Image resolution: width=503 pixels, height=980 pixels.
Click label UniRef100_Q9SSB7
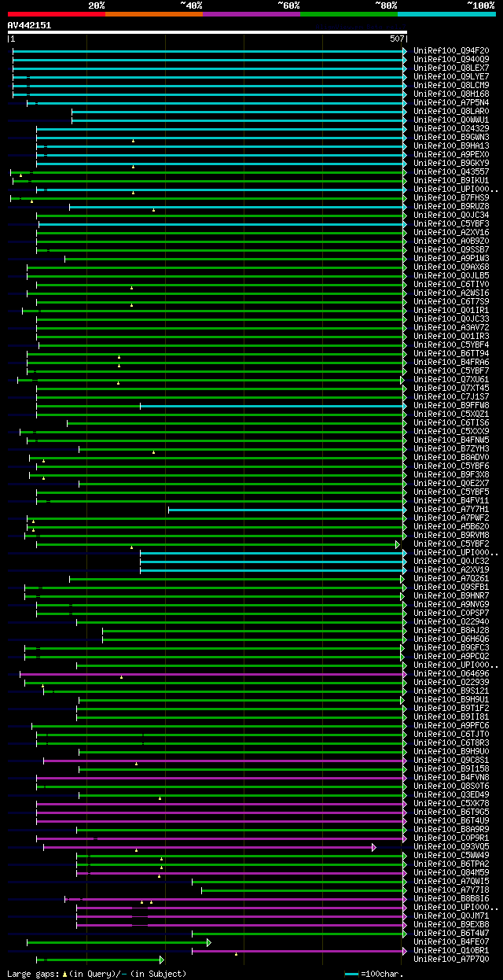point(450,250)
